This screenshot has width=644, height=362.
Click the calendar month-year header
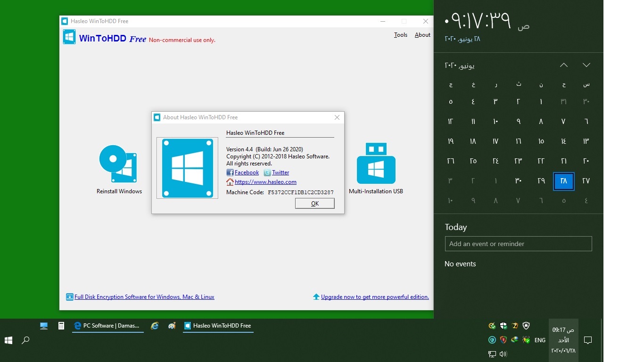(460, 66)
